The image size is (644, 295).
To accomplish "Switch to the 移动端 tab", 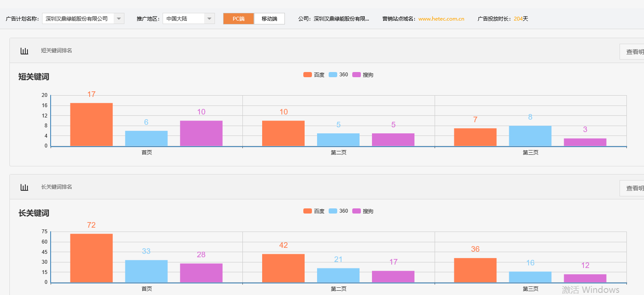I will 269,19.
